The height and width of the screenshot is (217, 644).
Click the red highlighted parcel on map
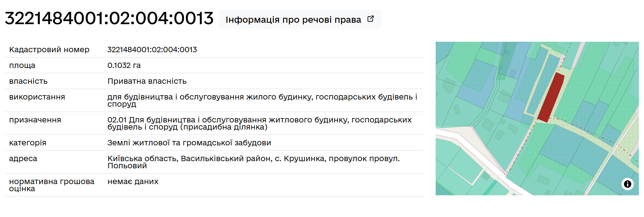[551, 98]
